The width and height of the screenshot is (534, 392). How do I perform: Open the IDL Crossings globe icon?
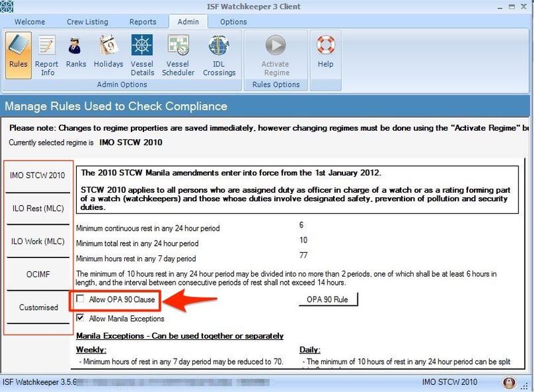219,55
